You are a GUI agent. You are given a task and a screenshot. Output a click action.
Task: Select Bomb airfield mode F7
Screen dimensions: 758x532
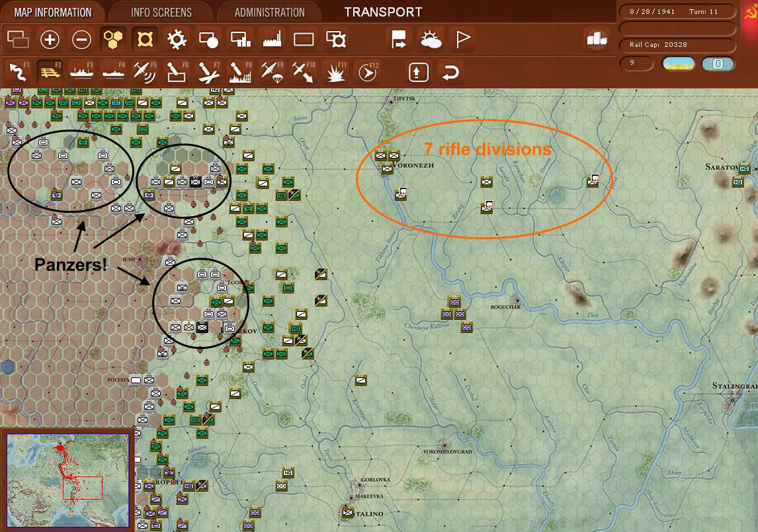pyautogui.click(x=208, y=72)
